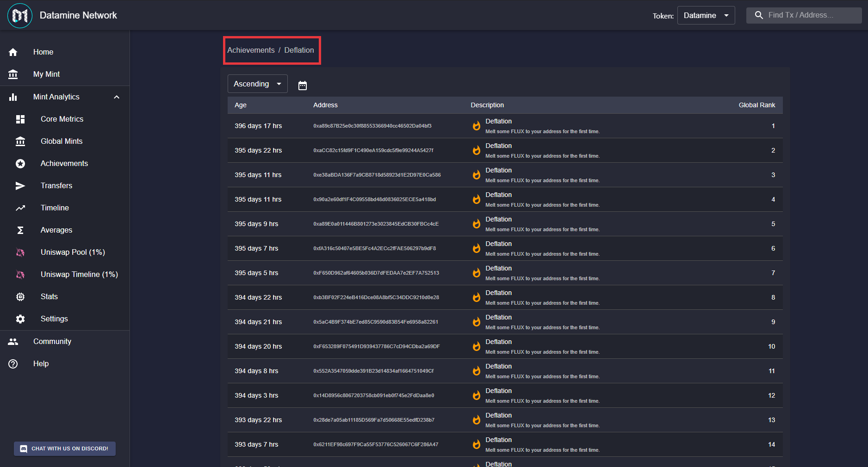The width and height of the screenshot is (868, 467).
Task: Open the Ascending sort order dropdown
Action: (258, 84)
